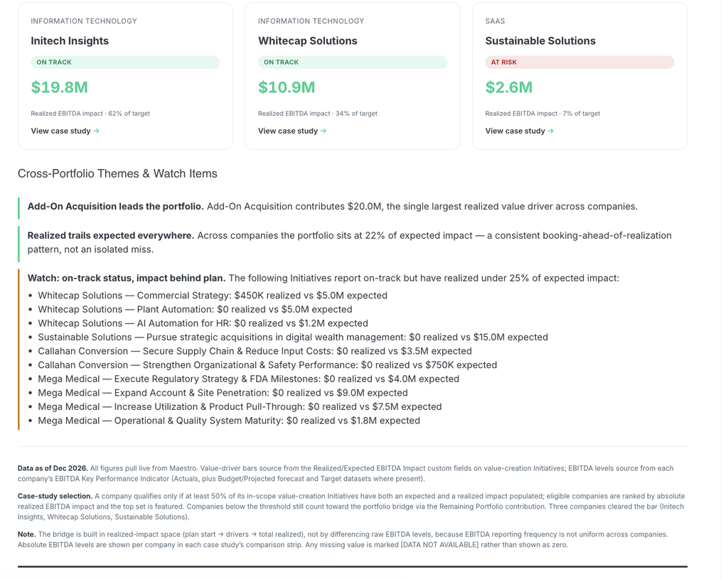Select Whitecap Solutions Plant Automation watch item
Image resolution: width=728 pixels, height=579 pixels.
195,310
